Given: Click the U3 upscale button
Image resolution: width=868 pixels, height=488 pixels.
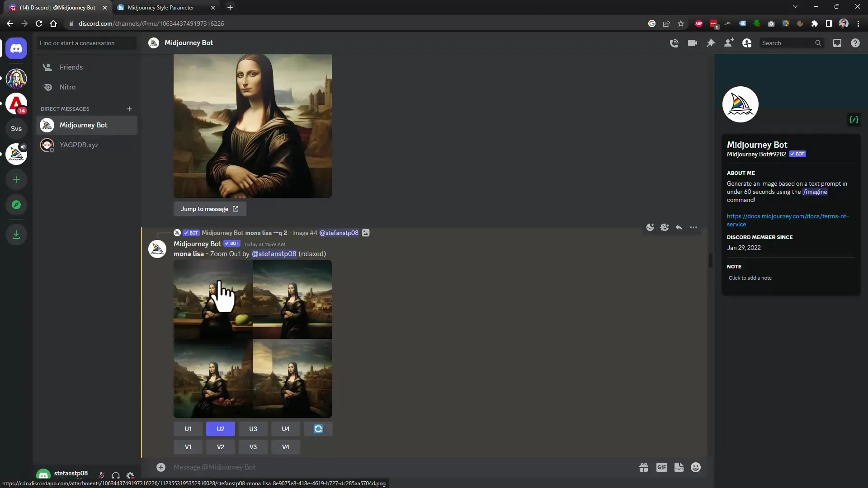Looking at the screenshot, I should pos(253,428).
